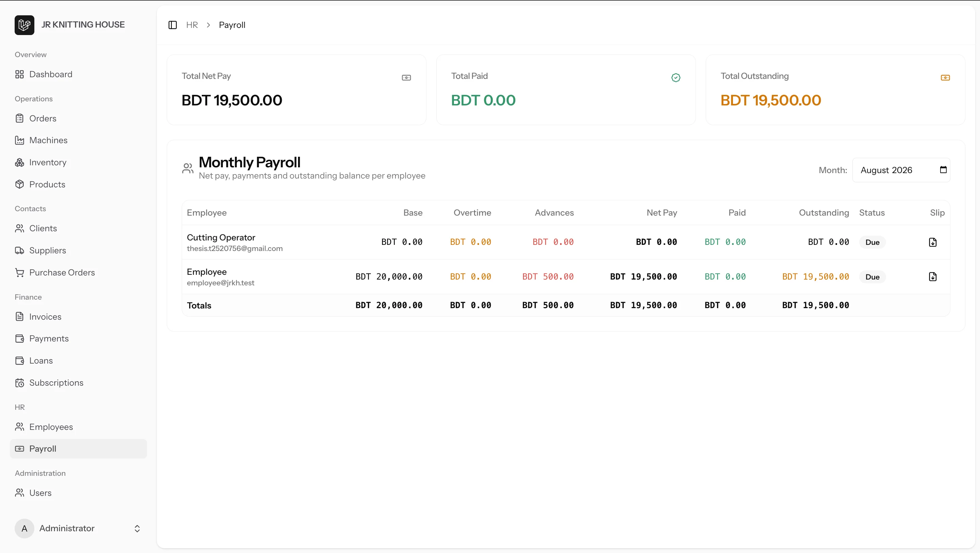Viewport: 980px width, 553px height.
Task: Click the Employees people icon
Action: tap(19, 427)
